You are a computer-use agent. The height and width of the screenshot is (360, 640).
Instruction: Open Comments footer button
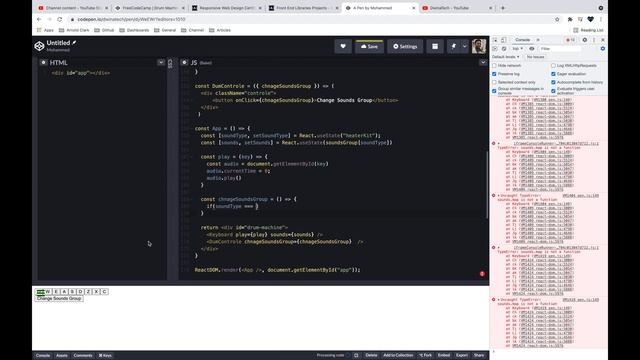click(x=83, y=356)
